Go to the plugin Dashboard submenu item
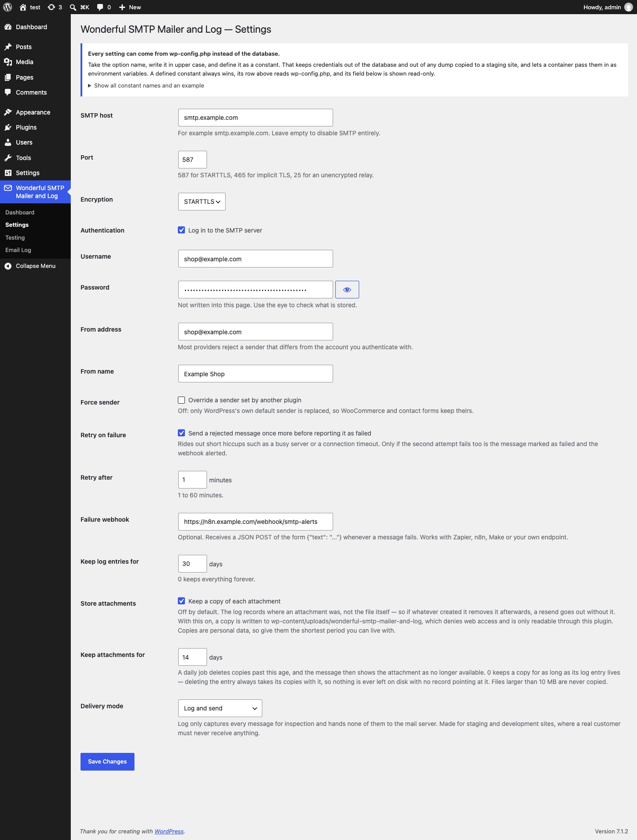The image size is (637, 840). (20, 212)
